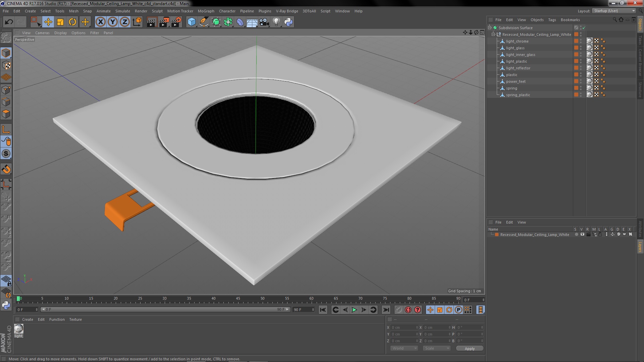
Task: Select the Move tool in top toolbar
Action: tap(48, 22)
